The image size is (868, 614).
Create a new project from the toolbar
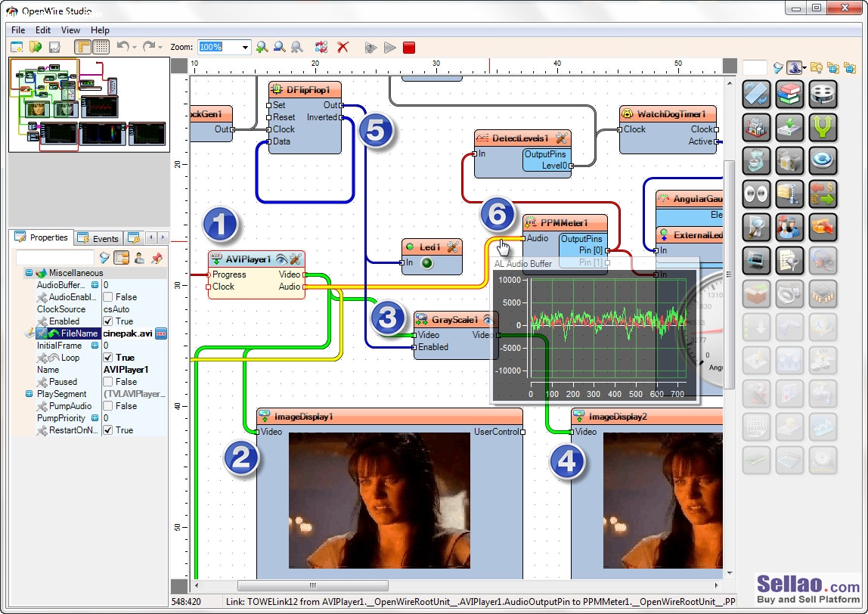17,47
